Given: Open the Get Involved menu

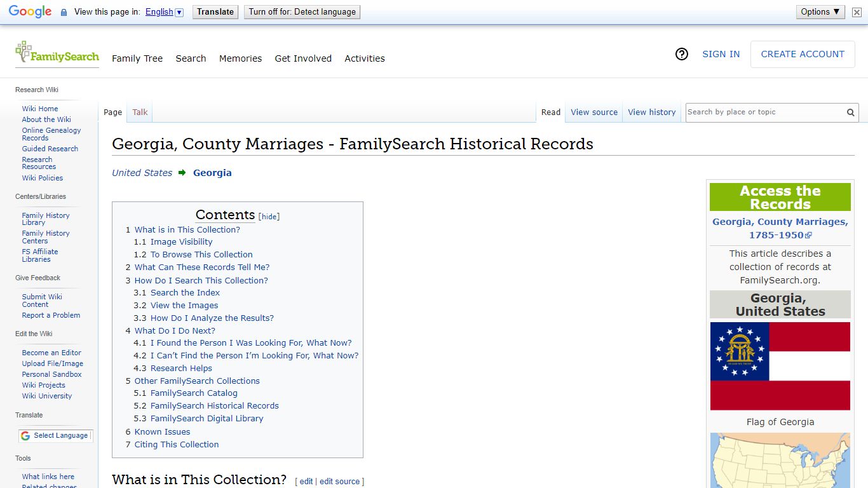Looking at the screenshot, I should coord(303,58).
